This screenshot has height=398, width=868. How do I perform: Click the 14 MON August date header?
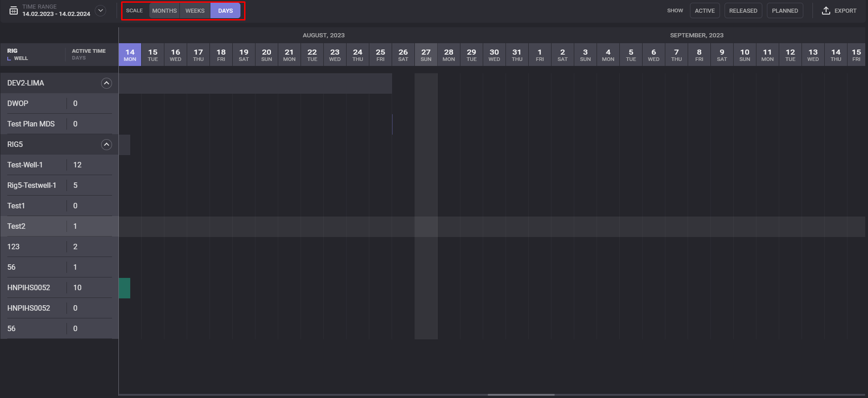pyautogui.click(x=130, y=55)
